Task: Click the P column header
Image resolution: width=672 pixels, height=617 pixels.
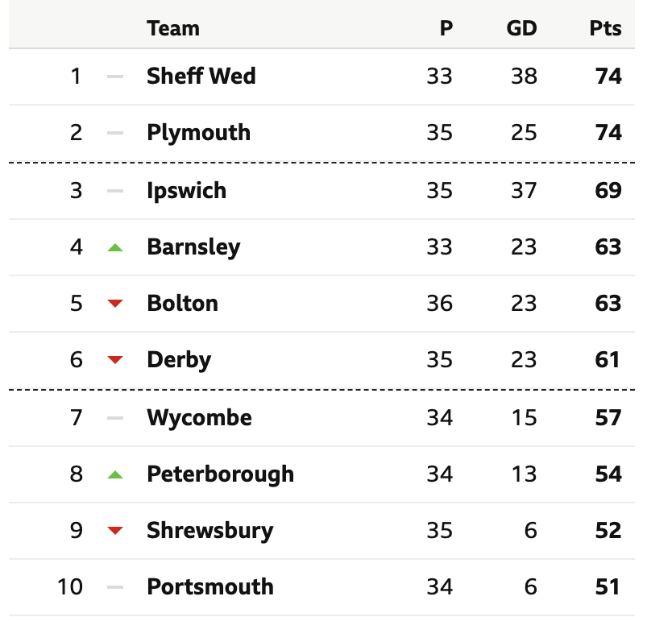Action: pos(446,28)
